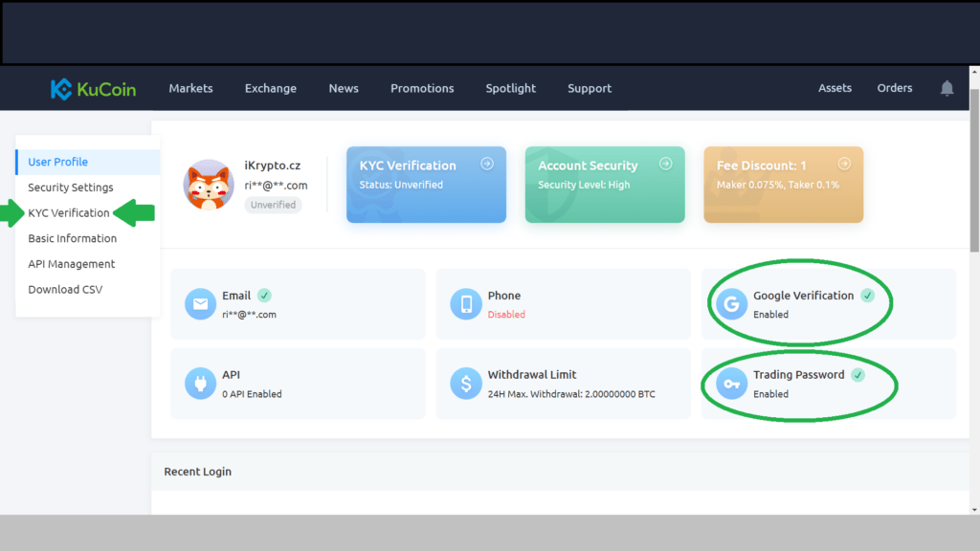
Task: Open Orders from the header
Action: tap(895, 88)
